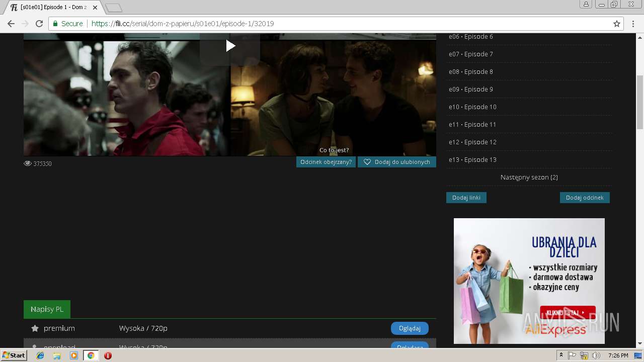Click the page scrollbar thumb
Screen dimensions: 644x362
click(x=640, y=102)
